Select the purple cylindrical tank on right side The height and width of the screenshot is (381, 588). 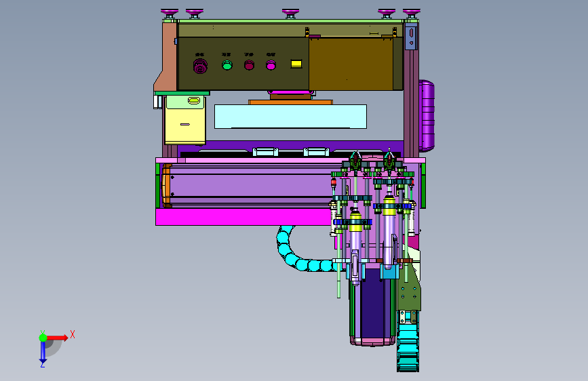(x=427, y=115)
